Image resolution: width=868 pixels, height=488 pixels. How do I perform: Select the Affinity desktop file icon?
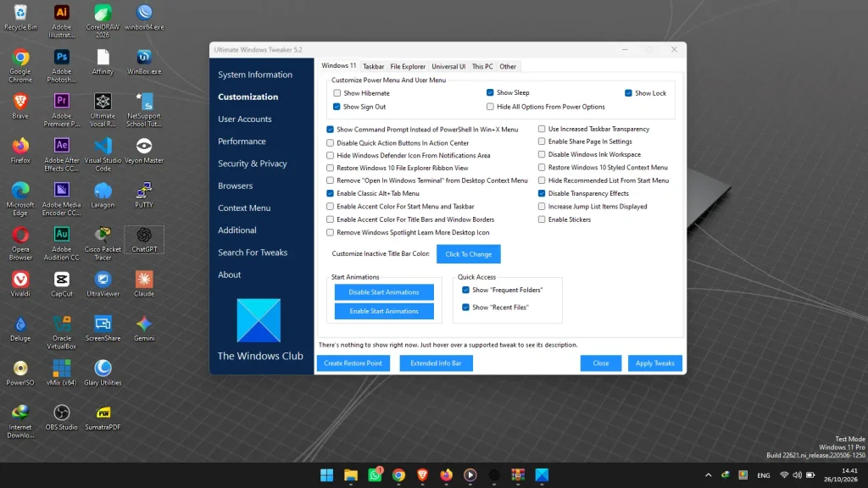[x=103, y=62]
